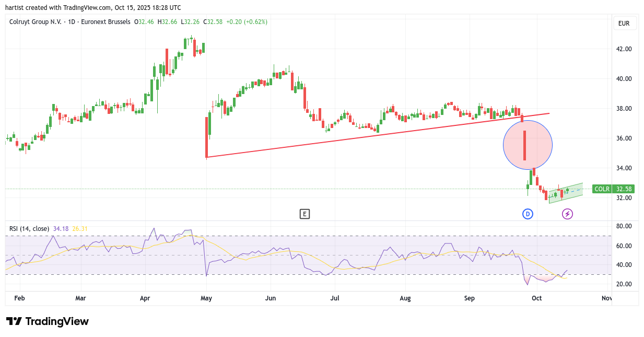Click the blue dividend D marker
This screenshot has width=644, height=337.
[528, 214]
